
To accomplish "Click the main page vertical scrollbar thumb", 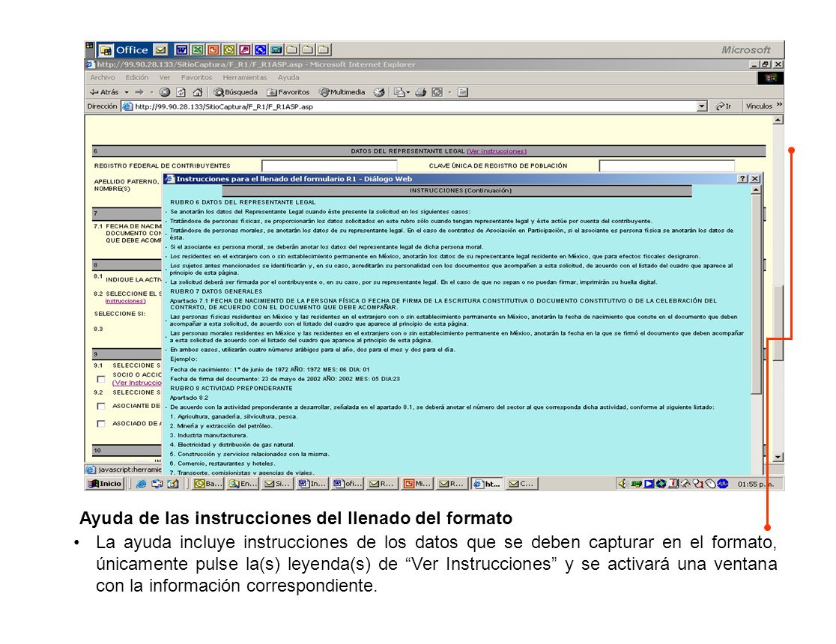I will pyautogui.click(x=778, y=323).
